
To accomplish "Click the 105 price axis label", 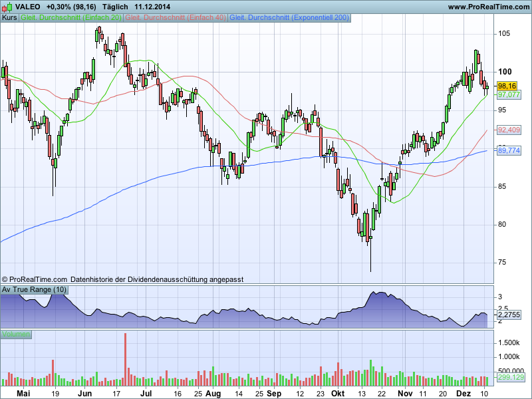I will coord(504,34).
